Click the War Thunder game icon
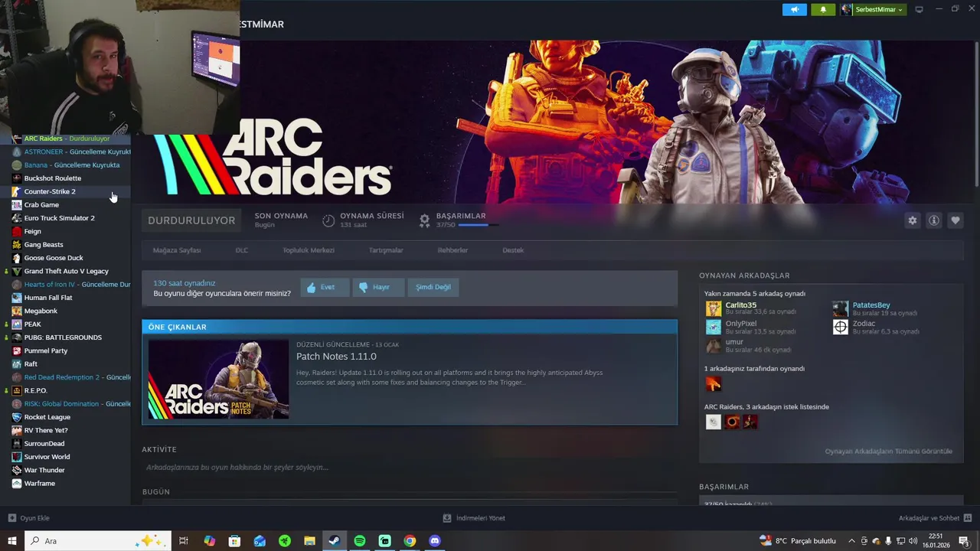The image size is (980, 551). coord(17,470)
